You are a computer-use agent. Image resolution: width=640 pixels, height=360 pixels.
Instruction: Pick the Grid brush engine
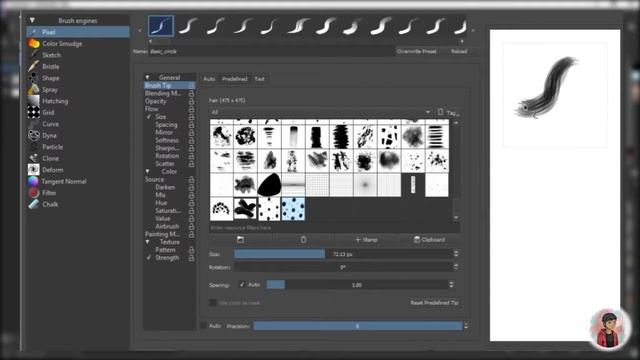[78, 112]
